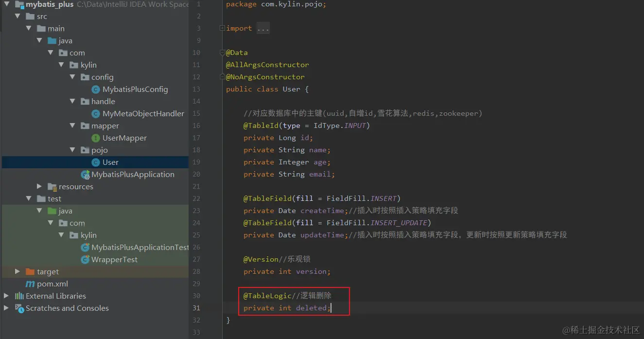Unfold the collapsed import block gutter marker
644x339 pixels.
click(222, 28)
